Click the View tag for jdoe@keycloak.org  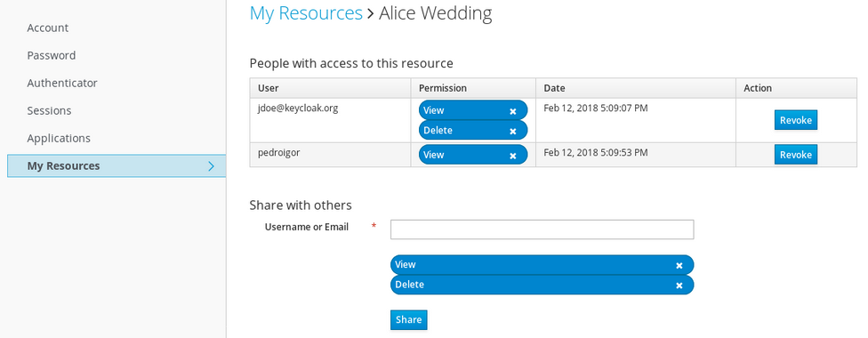coord(473,110)
